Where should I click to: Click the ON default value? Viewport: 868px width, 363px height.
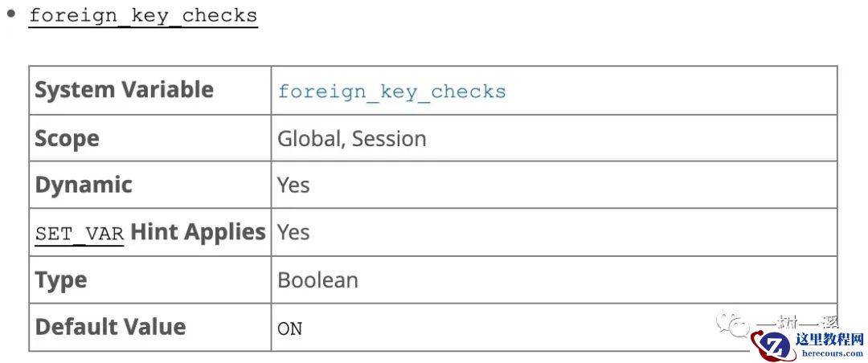(289, 328)
